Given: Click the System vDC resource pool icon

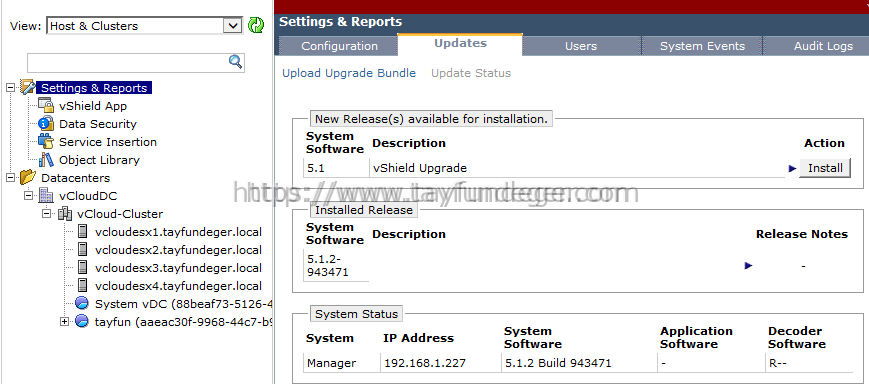Looking at the screenshot, I should (x=82, y=304).
